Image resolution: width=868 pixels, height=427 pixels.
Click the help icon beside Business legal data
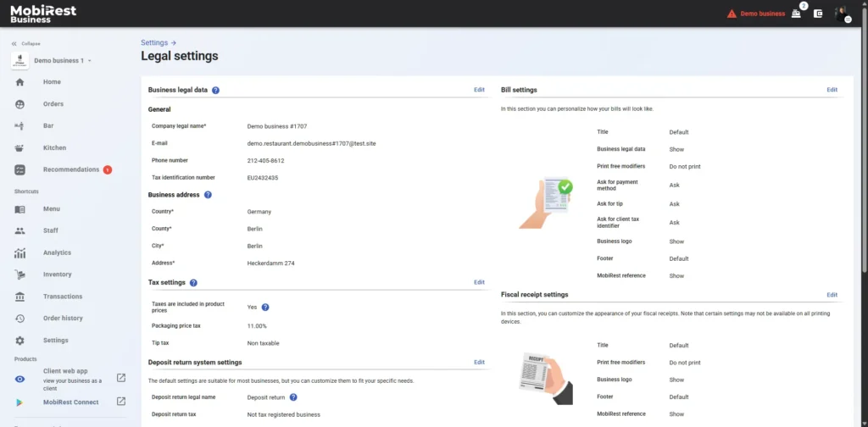(215, 90)
